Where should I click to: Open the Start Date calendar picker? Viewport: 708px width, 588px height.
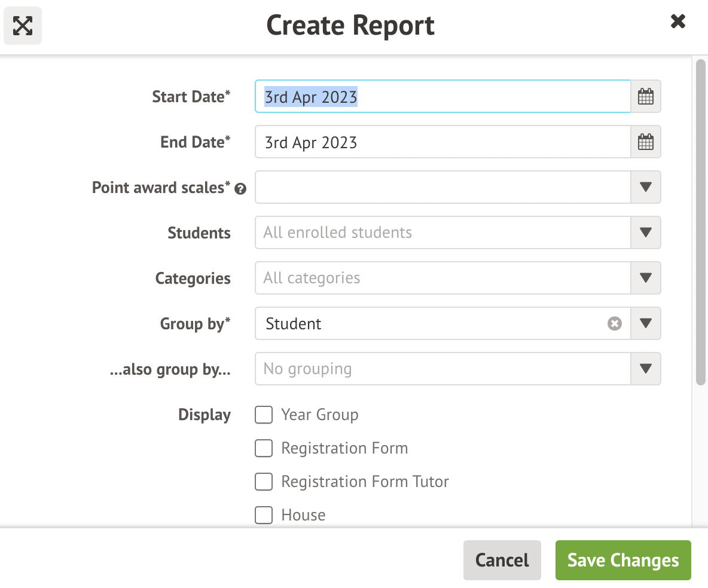[x=646, y=97]
